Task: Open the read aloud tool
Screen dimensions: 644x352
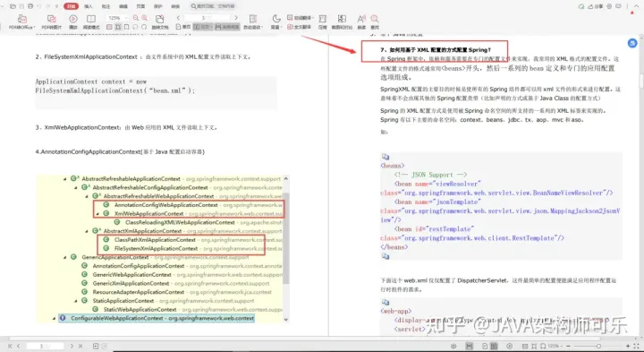Action: (361, 21)
